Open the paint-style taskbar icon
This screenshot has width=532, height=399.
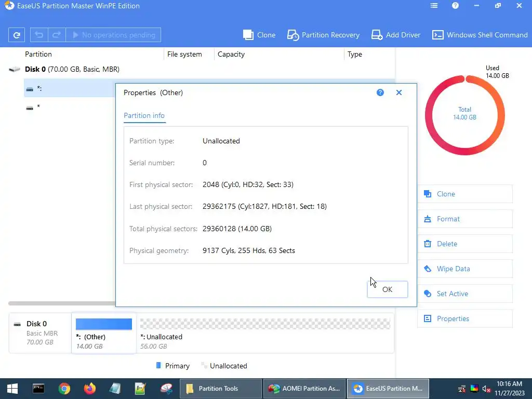coord(167,389)
